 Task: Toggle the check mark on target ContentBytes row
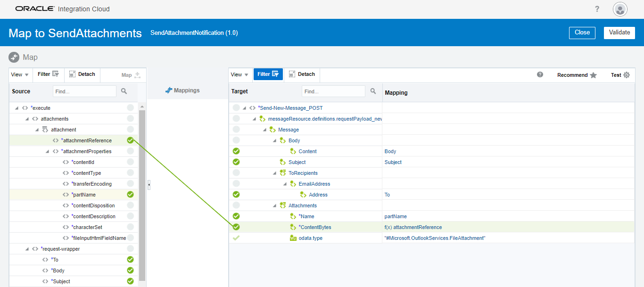tap(236, 227)
